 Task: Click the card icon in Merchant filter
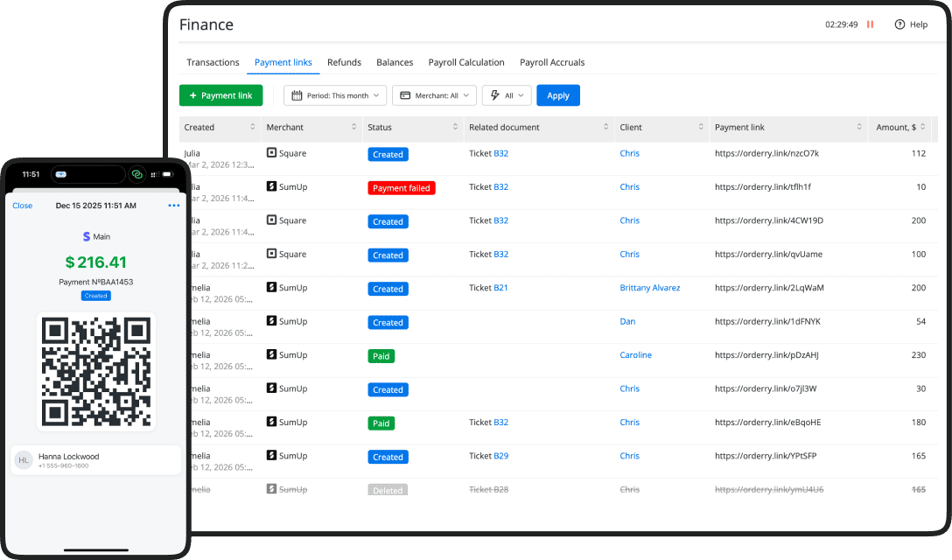click(405, 95)
